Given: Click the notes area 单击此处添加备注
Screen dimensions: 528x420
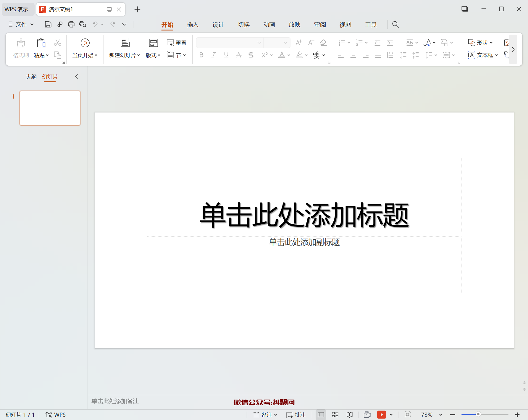Looking at the screenshot, I should point(115,401).
